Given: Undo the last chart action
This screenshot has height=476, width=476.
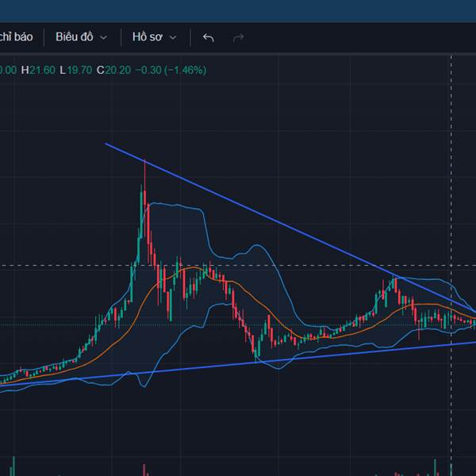Looking at the screenshot, I should coord(209,37).
